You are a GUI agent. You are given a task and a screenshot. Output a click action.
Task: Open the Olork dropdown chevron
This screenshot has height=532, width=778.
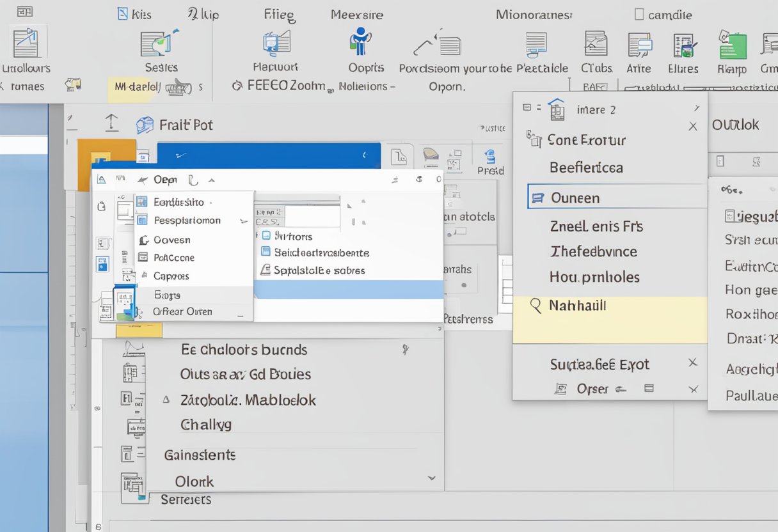(432, 478)
